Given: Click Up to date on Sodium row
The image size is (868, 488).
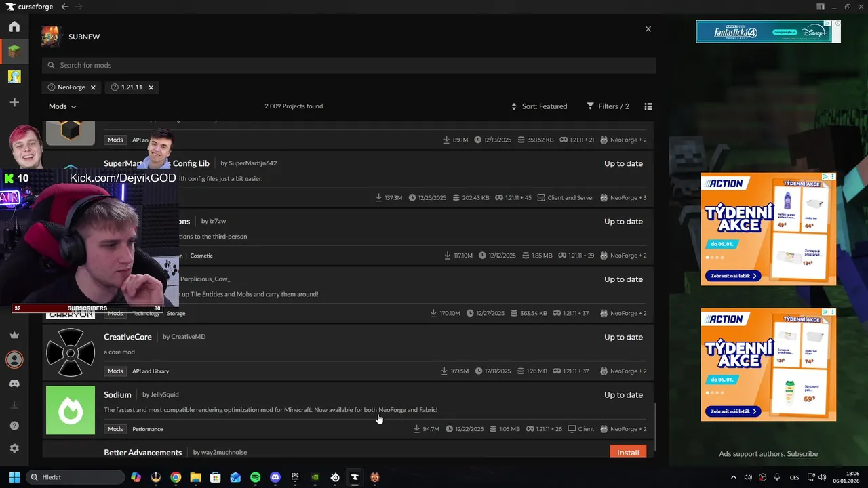Looking at the screenshot, I should (x=623, y=394).
